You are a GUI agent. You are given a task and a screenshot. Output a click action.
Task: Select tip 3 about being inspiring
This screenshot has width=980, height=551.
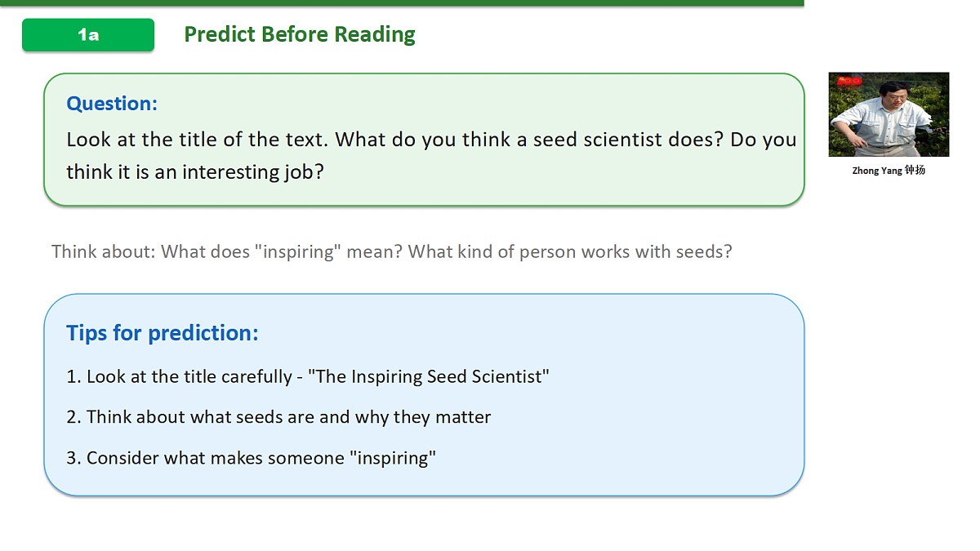click(252, 458)
